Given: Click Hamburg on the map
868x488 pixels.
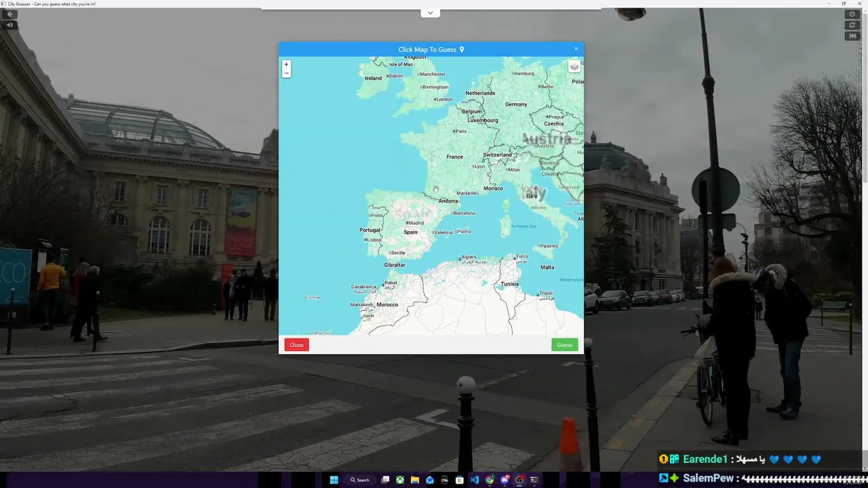Looking at the screenshot, I should pyautogui.click(x=523, y=73).
